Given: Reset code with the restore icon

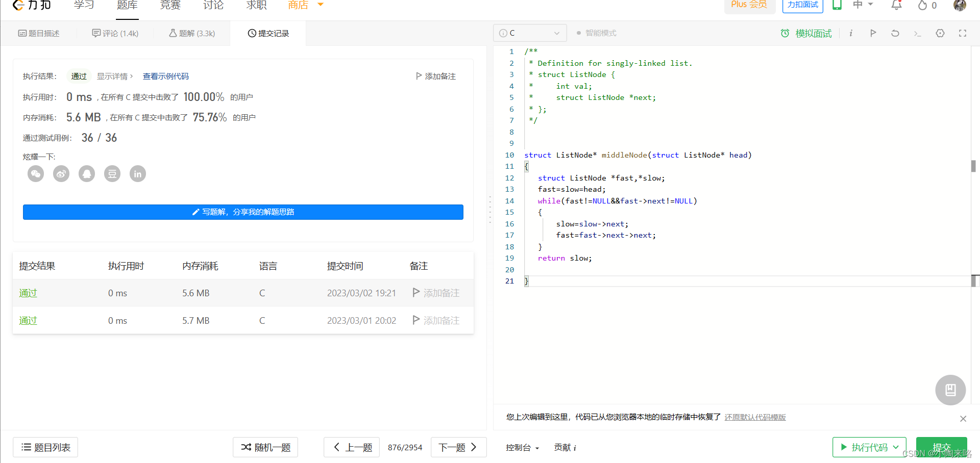Looking at the screenshot, I should coord(895,33).
